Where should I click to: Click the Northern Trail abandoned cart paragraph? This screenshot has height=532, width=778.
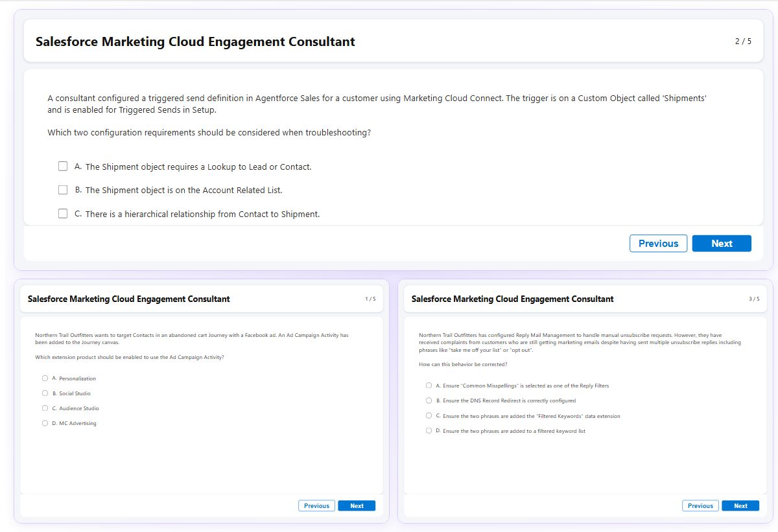click(192, 338)
